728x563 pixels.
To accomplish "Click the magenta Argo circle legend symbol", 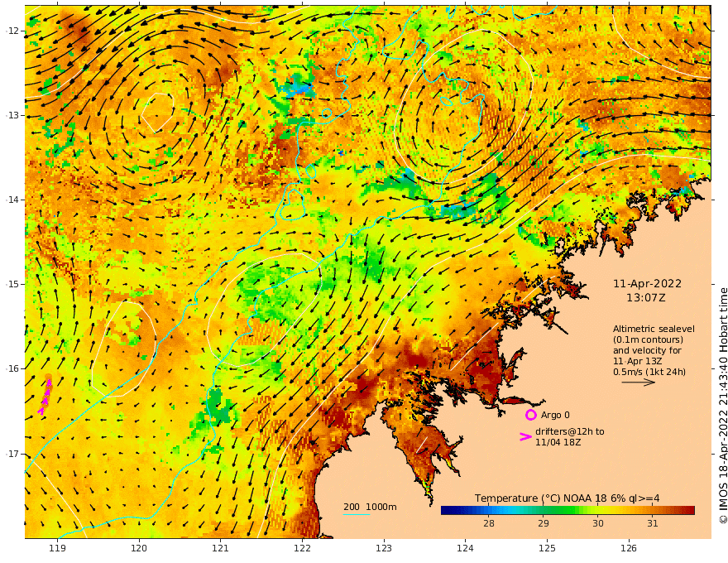I will click(x=530, y=415).
